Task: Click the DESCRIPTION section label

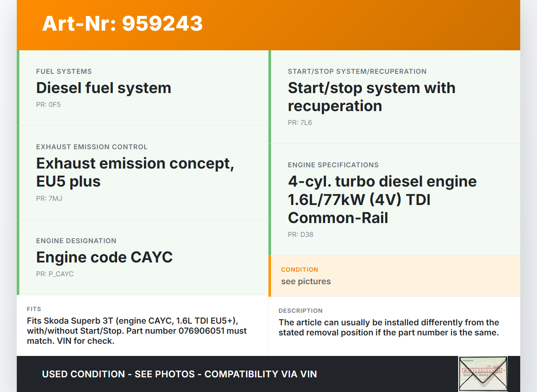Action: pos(300,311)
